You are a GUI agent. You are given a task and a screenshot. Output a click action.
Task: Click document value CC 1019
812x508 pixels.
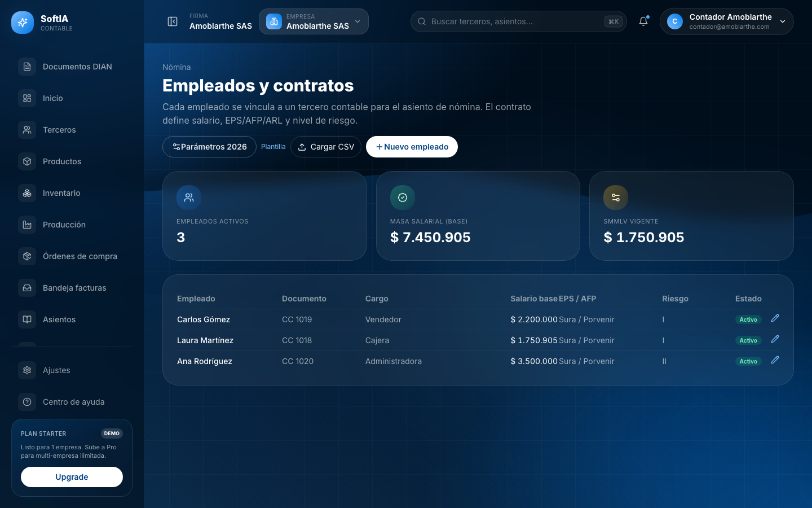[297, 319]
